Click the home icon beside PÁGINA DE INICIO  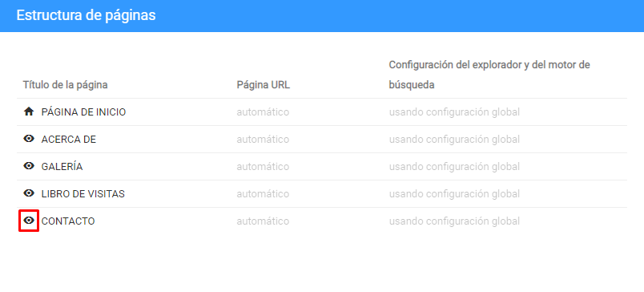29,112
